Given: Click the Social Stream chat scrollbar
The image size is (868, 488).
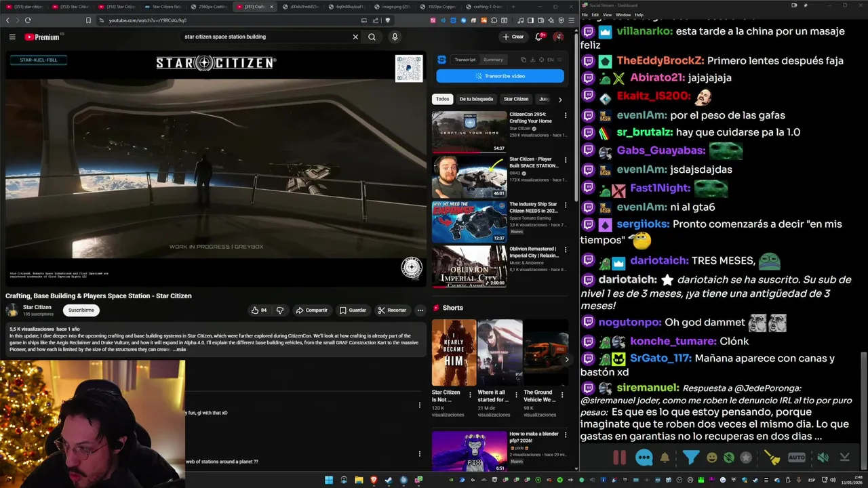Looking at the screenshot, I should point(863,396).
